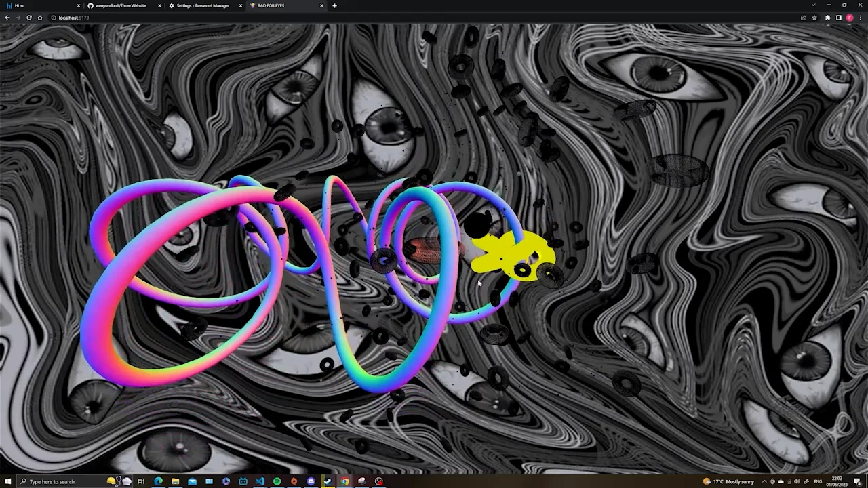Switch to Google Chrome on the taskbar
This screenshot has width=868, height=488.
344,481
